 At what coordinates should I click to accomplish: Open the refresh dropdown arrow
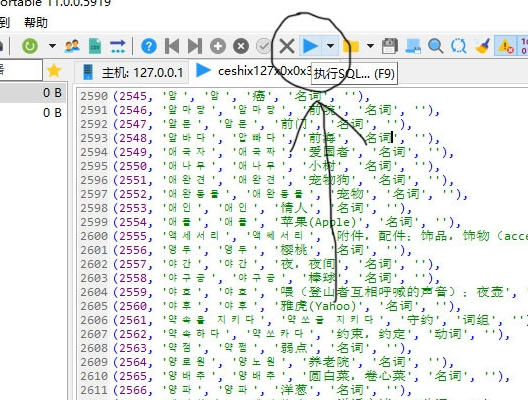point(52,45)
